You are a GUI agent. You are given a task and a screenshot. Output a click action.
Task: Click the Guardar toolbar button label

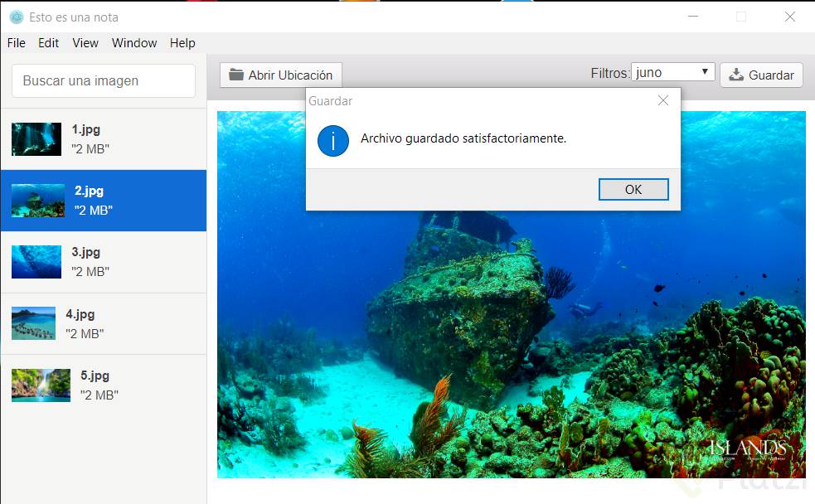(x=771, y=75)
